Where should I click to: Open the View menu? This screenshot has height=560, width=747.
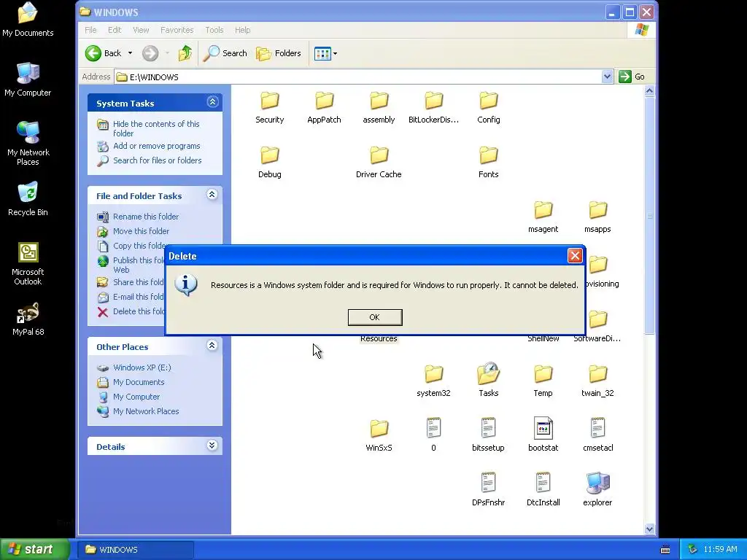[x=141, y=30]
